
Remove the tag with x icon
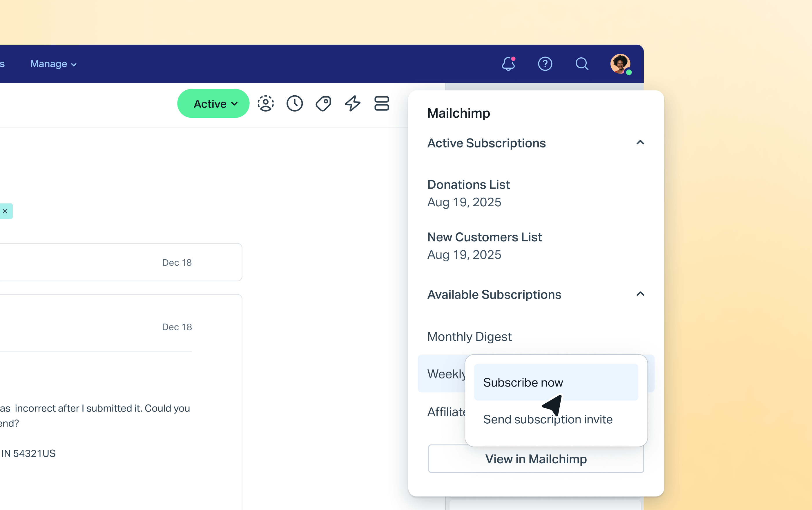[x=5, y=211]
